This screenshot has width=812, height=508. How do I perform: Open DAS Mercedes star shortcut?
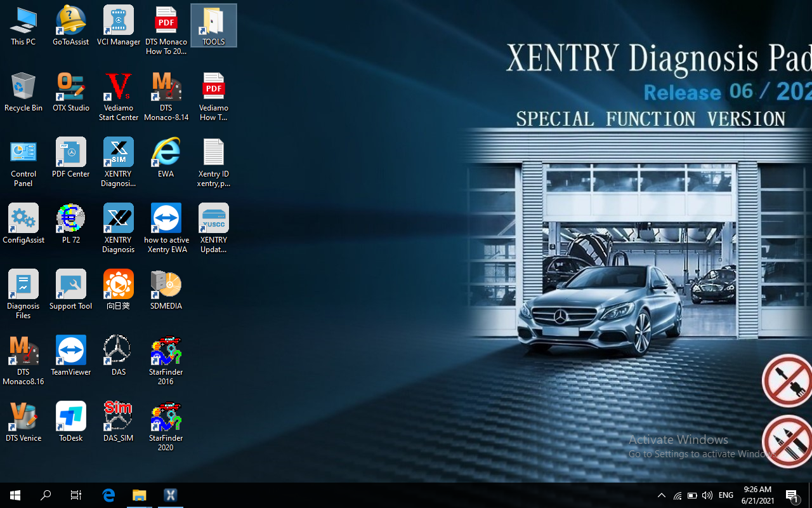pyautogui.click(x=119, y=356)
